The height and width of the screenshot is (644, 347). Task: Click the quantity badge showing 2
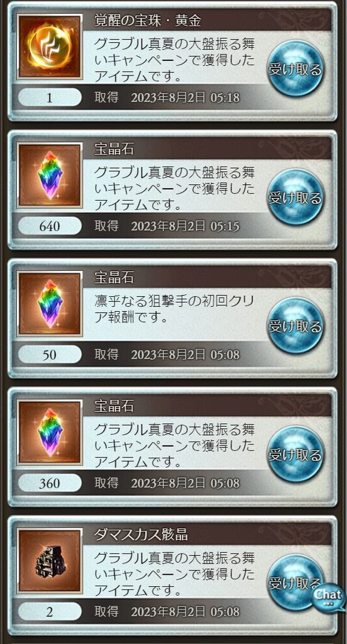pos(50,611)
